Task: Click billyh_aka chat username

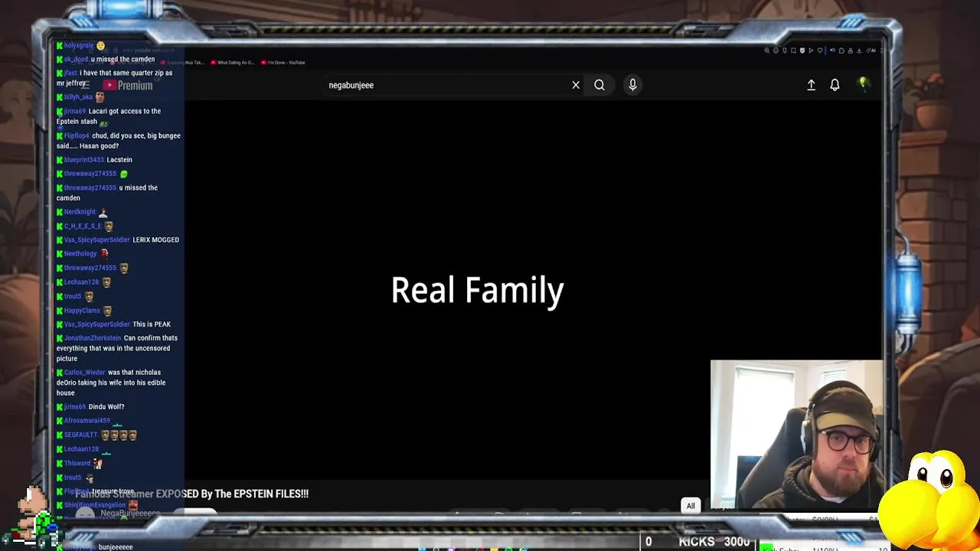Action: coord(78,97)
